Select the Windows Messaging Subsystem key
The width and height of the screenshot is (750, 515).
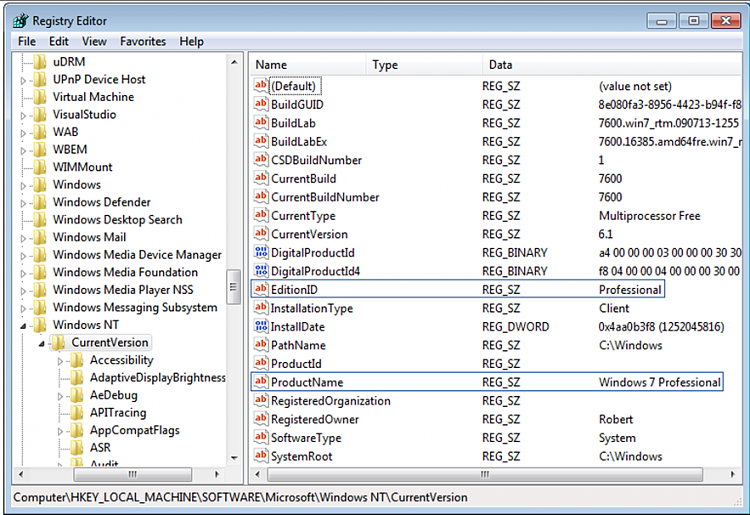(134, 307)
